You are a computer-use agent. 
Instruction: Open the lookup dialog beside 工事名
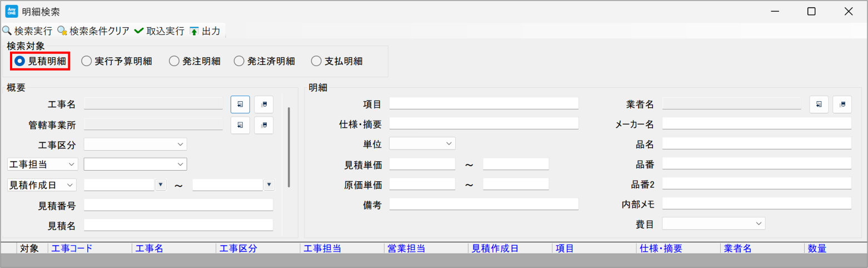point(240,104)
